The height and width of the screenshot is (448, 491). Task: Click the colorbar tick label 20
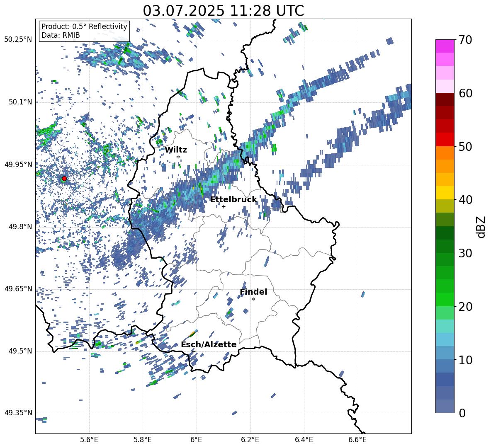(x=465, y=307)
